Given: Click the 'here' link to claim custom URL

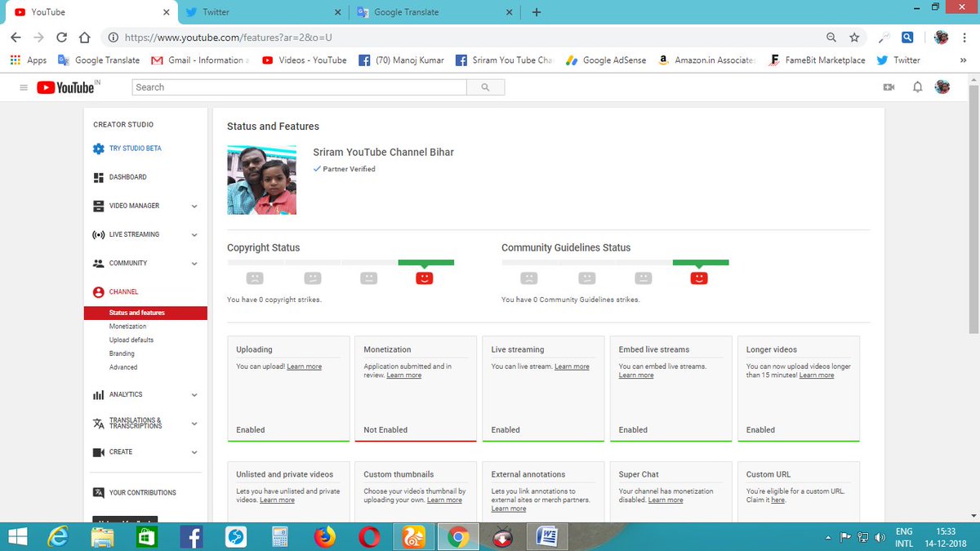Looking at the screenshot, I should coord(778,500).
